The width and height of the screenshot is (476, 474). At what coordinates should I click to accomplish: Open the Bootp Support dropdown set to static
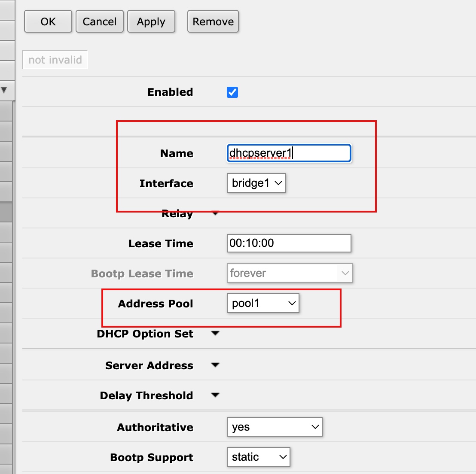[258, 457]
